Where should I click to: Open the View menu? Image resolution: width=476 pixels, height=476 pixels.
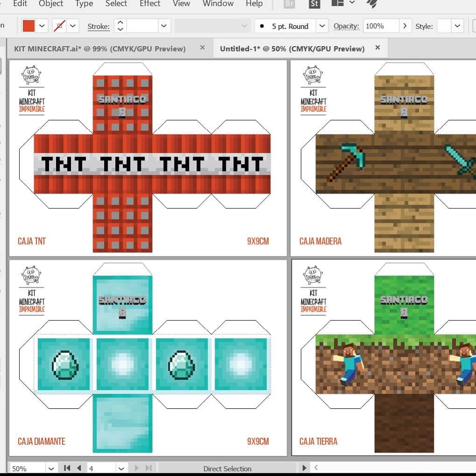181,4
